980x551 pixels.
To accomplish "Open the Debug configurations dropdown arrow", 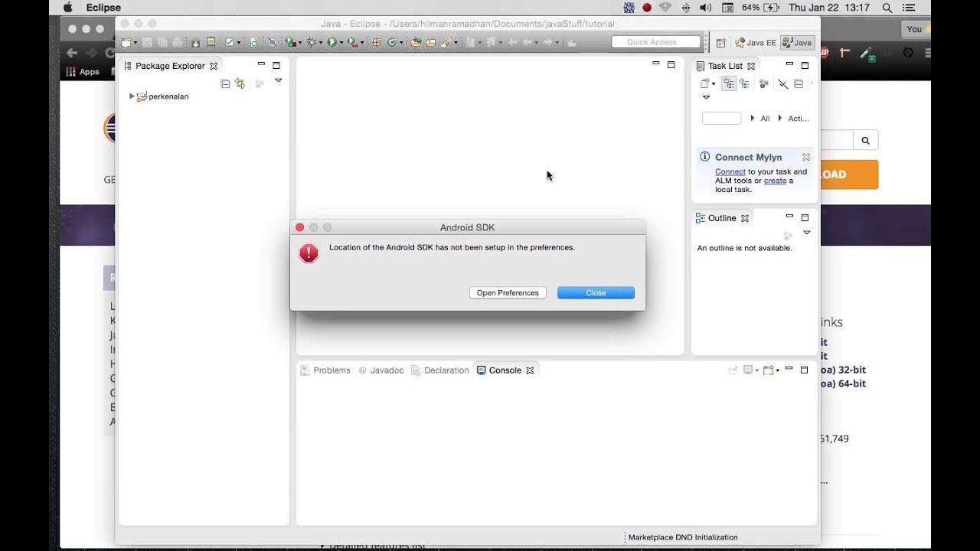I will [x=321, y=43].
